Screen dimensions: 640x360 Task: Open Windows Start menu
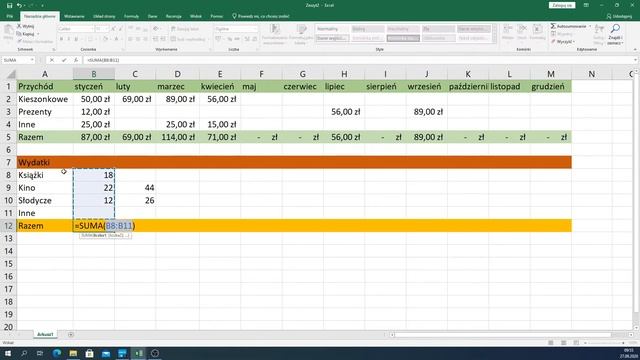(x=8, y=353)
